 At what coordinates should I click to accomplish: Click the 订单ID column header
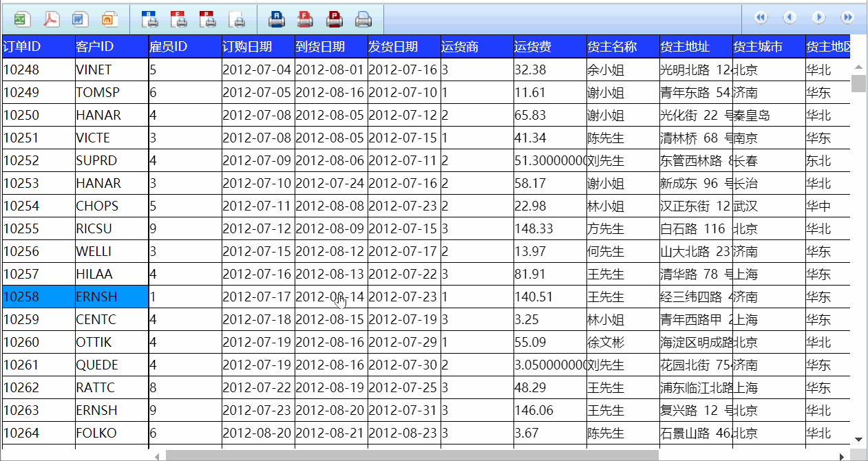point(39,47)
